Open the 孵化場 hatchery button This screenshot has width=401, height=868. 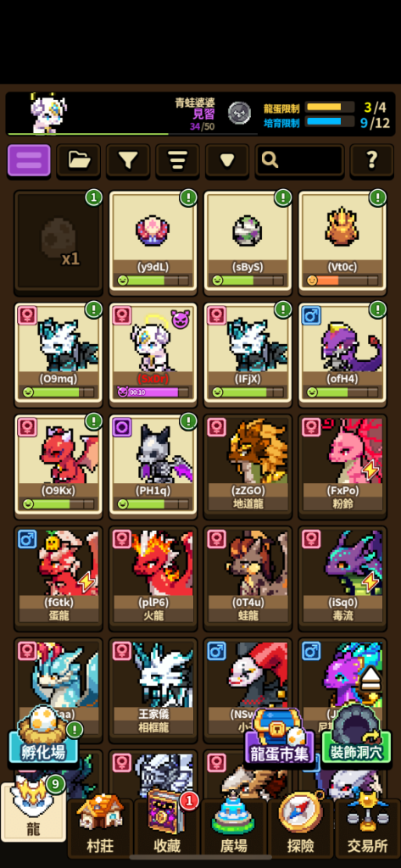[44, 735]
